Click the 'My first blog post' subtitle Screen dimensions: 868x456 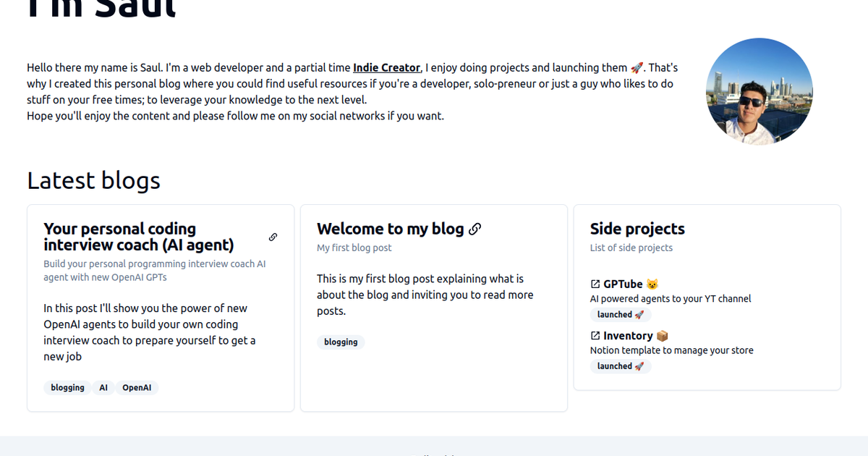coord(354,248)
